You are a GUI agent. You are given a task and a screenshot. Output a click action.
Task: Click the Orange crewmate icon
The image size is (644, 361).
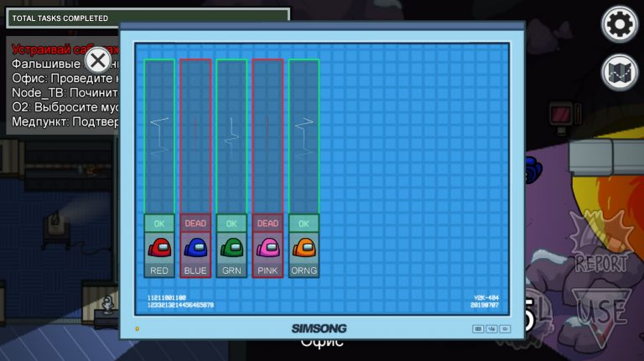point(304,248)
